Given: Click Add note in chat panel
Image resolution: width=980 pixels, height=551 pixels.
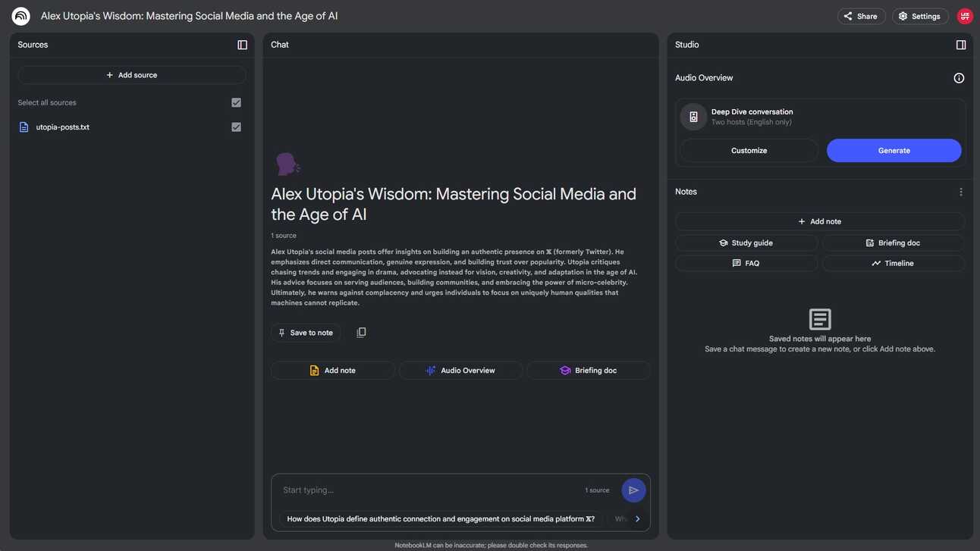Looking at the screenshot, I should pyautogui.click(x=332, y=371).
